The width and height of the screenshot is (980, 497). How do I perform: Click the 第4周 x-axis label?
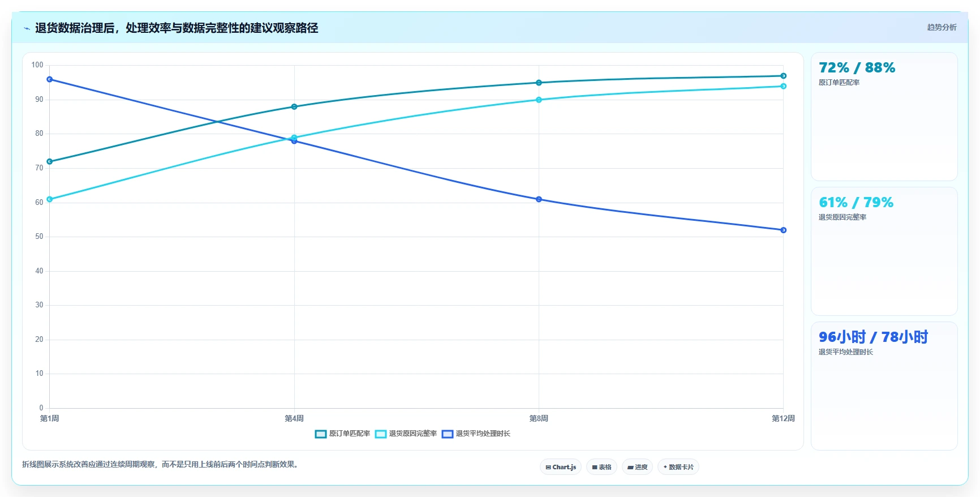[x=294, y=418]
